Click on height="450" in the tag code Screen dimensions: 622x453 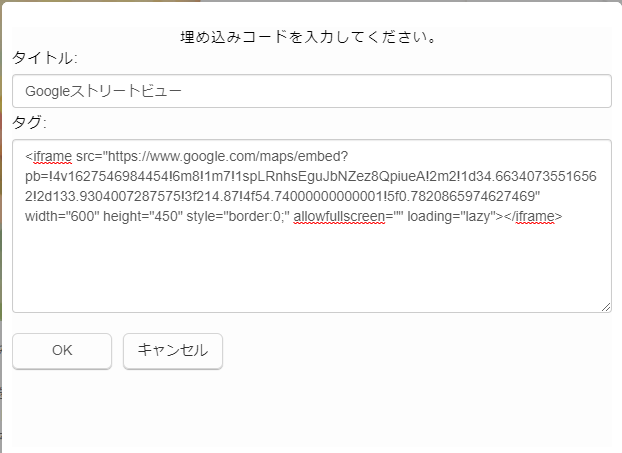(x=143, y=216)
